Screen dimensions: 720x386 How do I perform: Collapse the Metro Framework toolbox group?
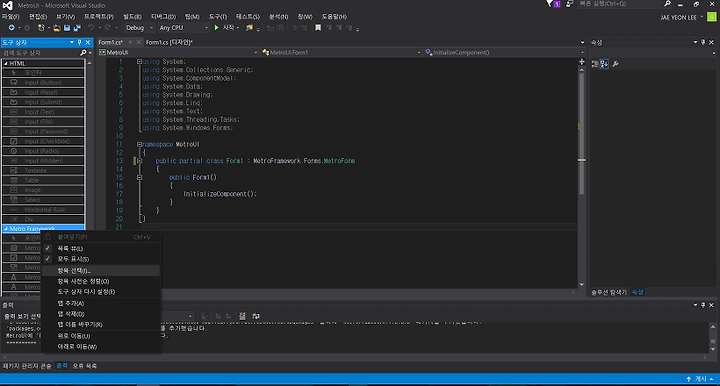click(x=6, y=229)
